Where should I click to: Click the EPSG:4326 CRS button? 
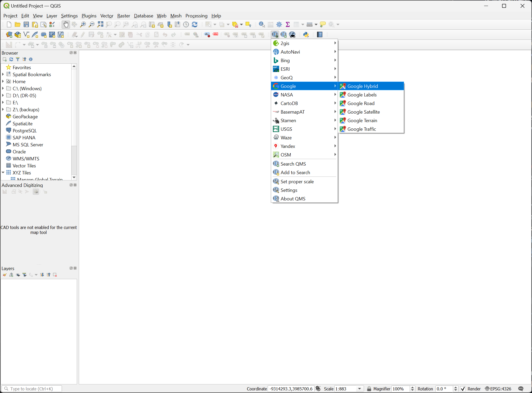tap(498, 389)
